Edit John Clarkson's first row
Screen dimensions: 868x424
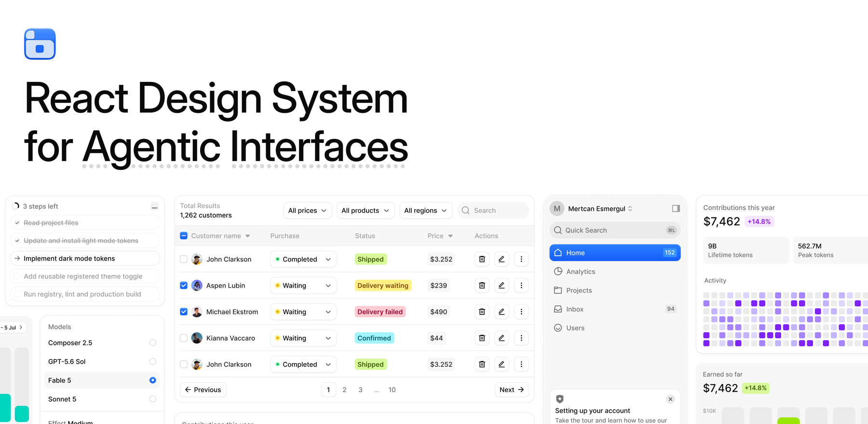[x=502, y=259]
